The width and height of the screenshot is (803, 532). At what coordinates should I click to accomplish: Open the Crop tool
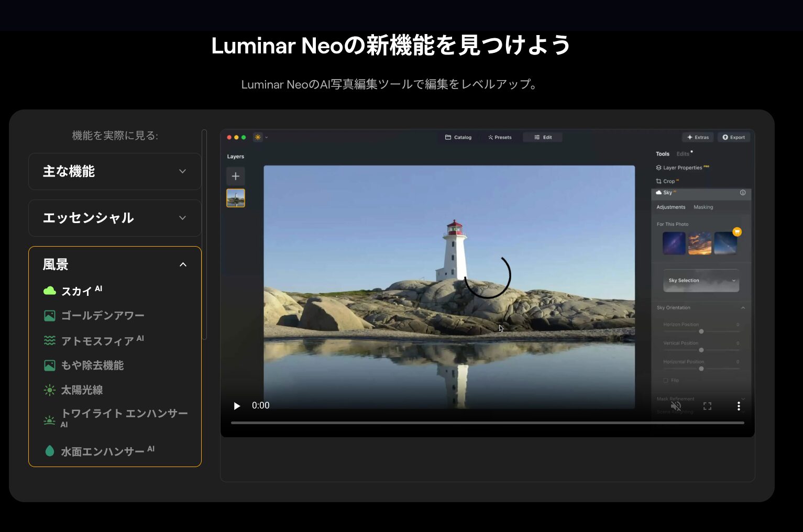click(667, 181)
